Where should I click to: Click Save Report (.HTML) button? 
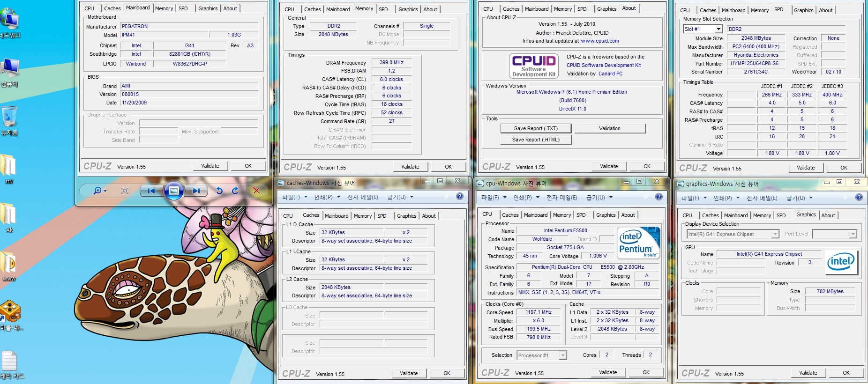tap(536, 140)
